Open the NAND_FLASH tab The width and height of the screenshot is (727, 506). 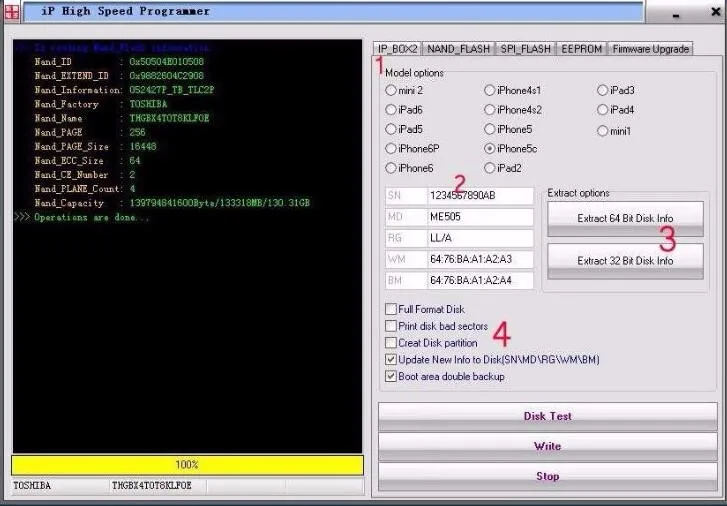pyautogui.click(x=459, y=49)
